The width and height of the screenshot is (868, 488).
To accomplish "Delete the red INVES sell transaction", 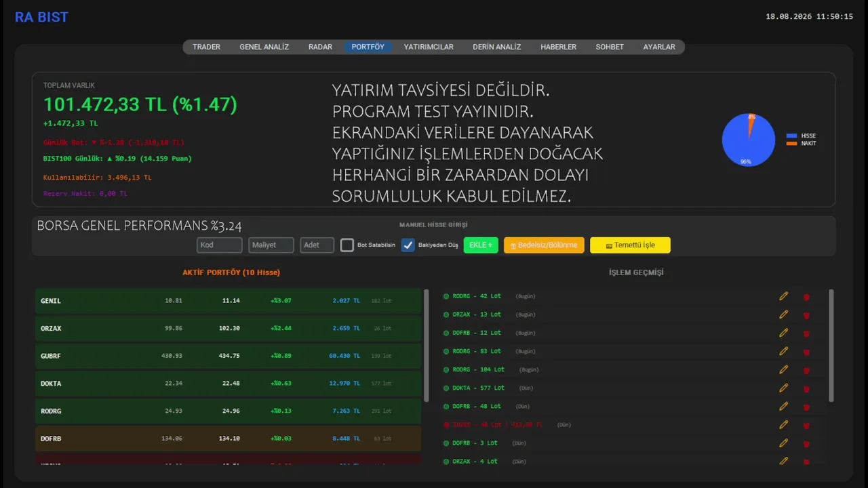I will pos(806,425).
